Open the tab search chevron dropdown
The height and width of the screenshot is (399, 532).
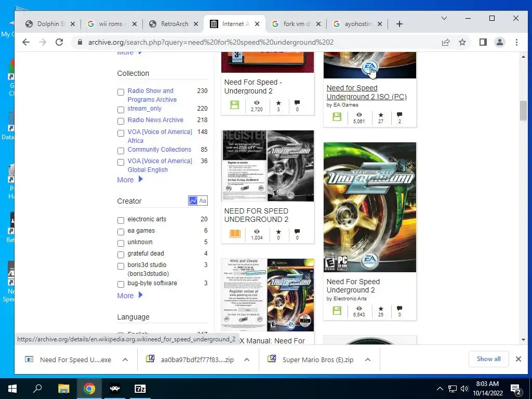point(444,18)
